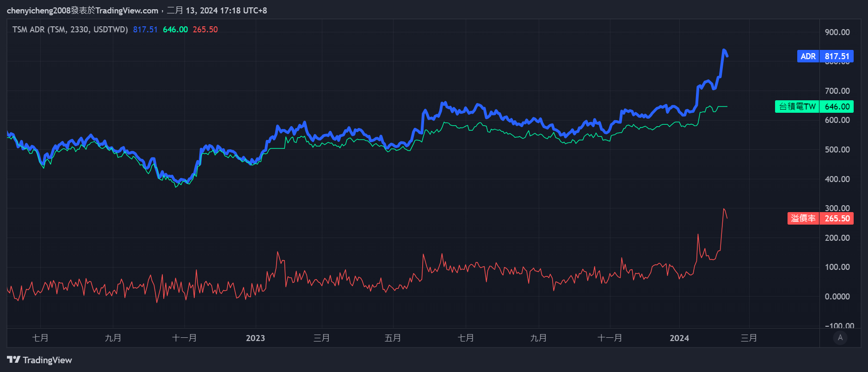This screenshot has width=868, height=372.
Task: Click the 200.00 price axis label
Action: tap(837, 238)
